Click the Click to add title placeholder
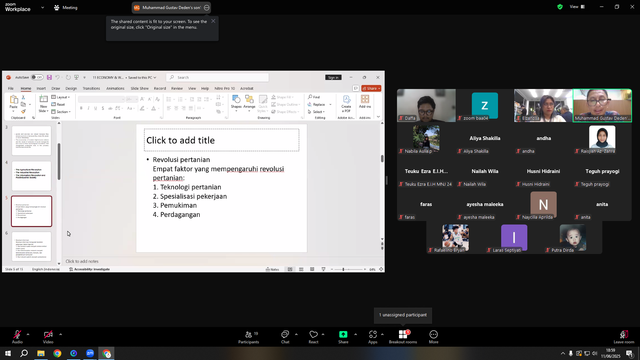The height and width of the screenshot is (360, 640). click(222, 140)
